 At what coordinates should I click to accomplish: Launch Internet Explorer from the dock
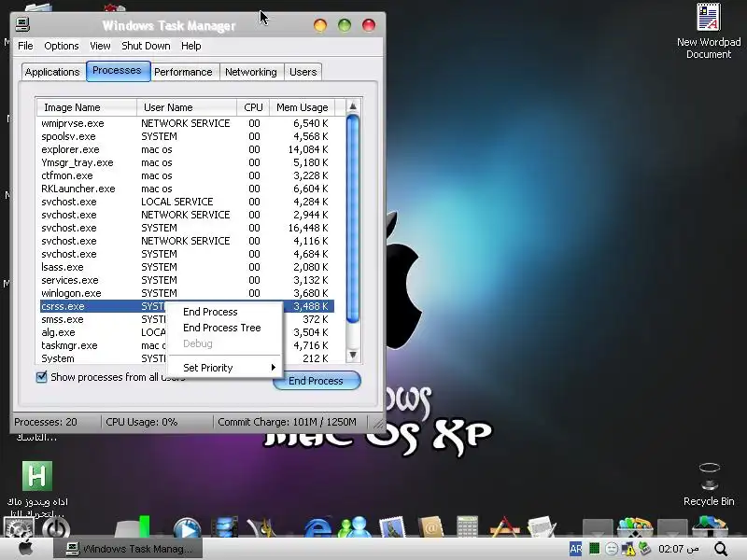[317, 528]
